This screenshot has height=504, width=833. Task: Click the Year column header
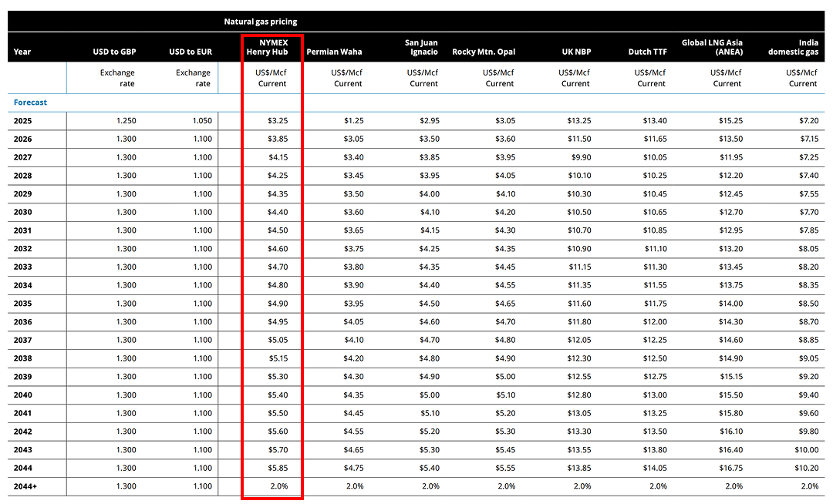(22, 52)
